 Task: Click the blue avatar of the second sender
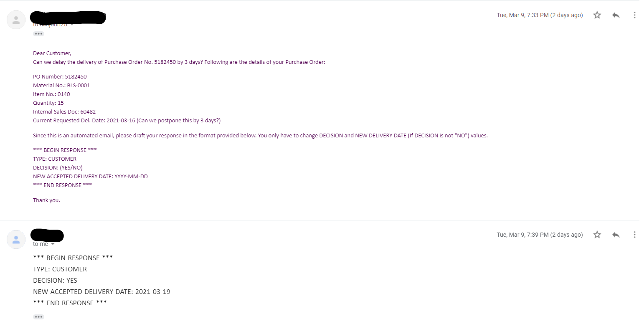click(x=16, y=239)
